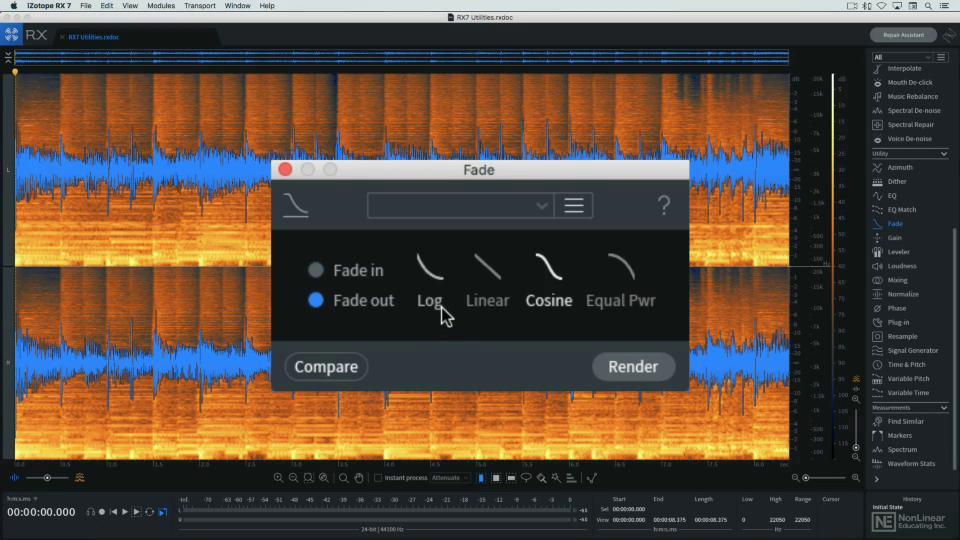
Task: Open the Mixing module
Action: pos(897,280)
